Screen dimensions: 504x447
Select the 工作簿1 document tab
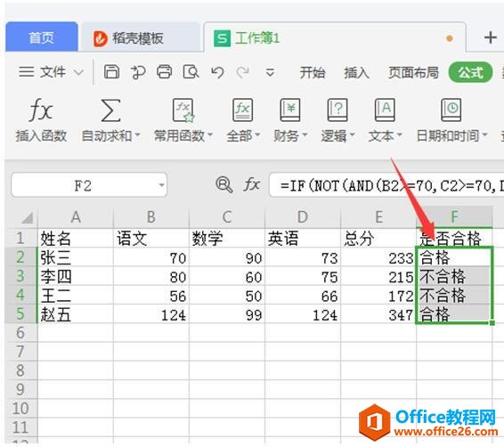[x=334, y=37]
